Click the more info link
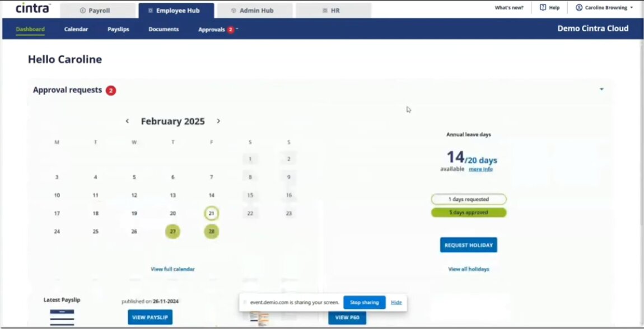Screen dimensions: 644x329 click(480, 169)
